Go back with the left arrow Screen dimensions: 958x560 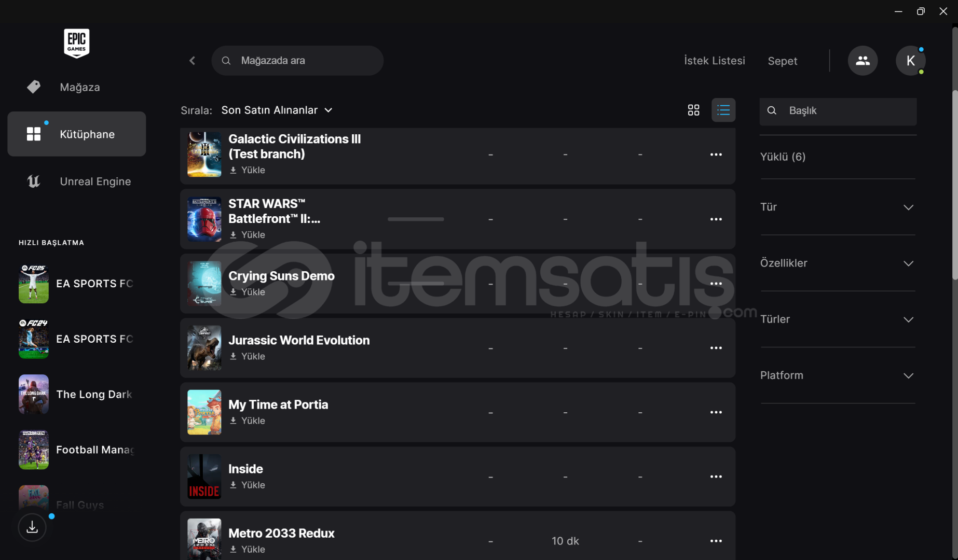[x=192, y=61]
